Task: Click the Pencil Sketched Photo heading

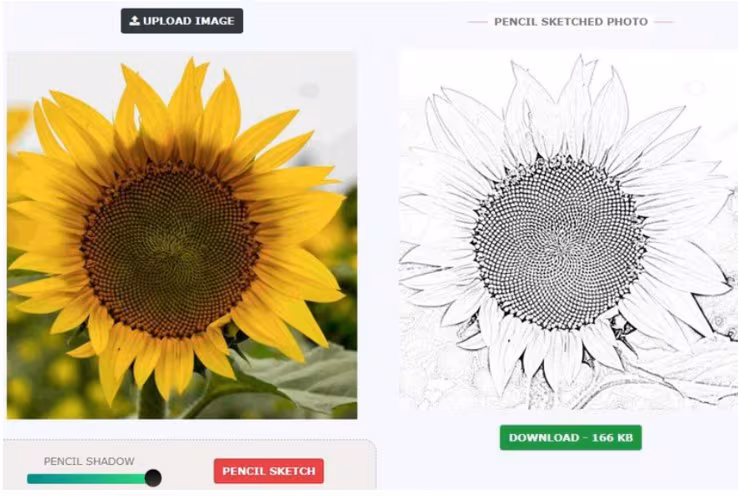Action: pyautogui.click(x=571, y=22)
